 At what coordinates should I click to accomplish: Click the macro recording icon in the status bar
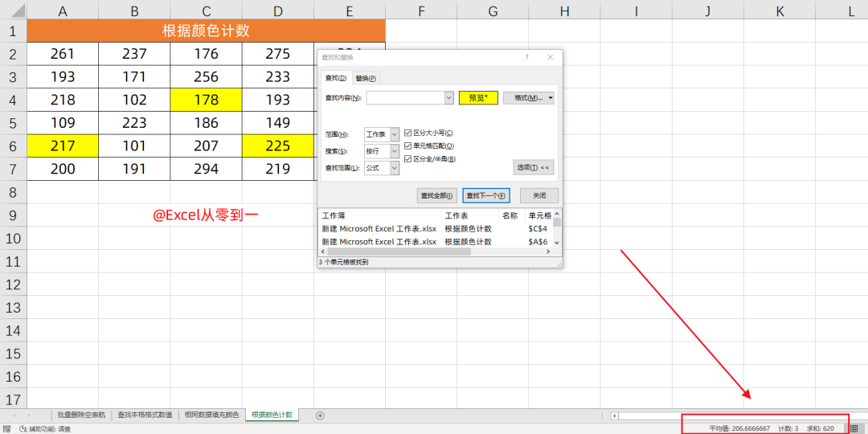click(6, 429)
